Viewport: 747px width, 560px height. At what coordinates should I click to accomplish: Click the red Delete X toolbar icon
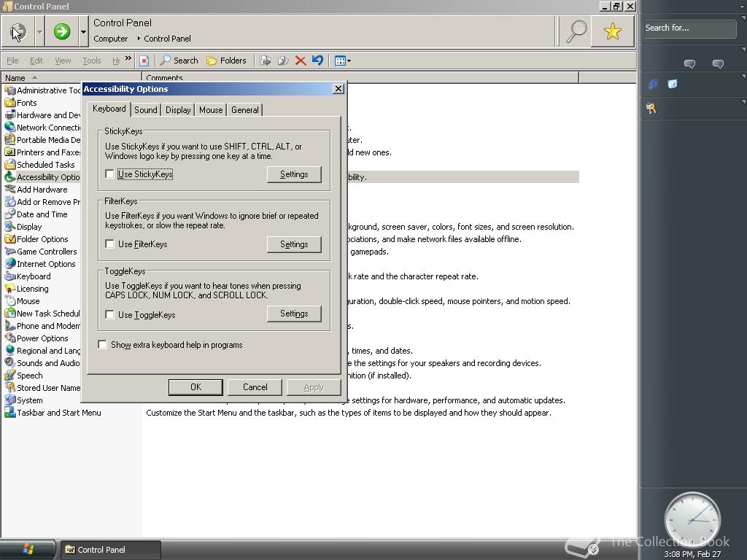[x=300, y=61]
